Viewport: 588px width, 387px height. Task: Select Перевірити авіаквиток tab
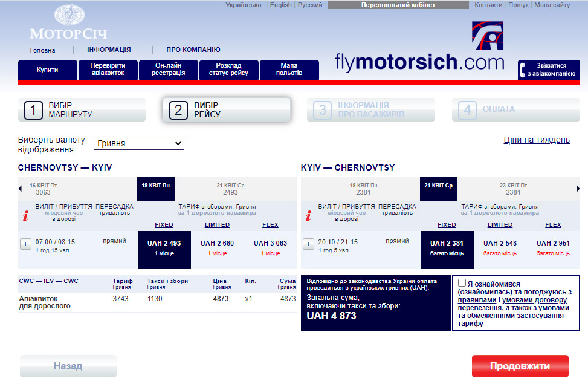[108, 70]
